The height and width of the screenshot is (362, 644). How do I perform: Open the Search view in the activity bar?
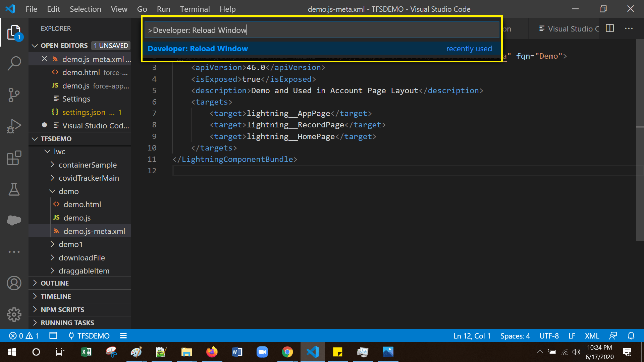click(14, 63)
